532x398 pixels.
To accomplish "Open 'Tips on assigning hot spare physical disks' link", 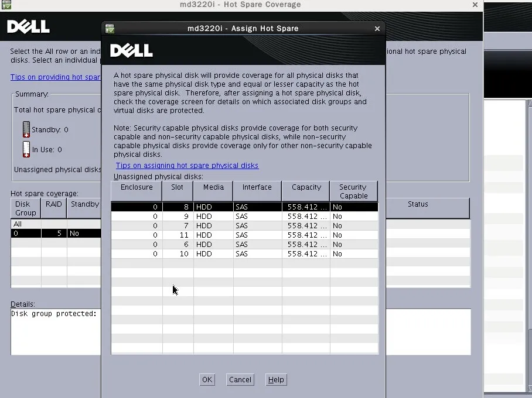I will [x=187, y=166].
